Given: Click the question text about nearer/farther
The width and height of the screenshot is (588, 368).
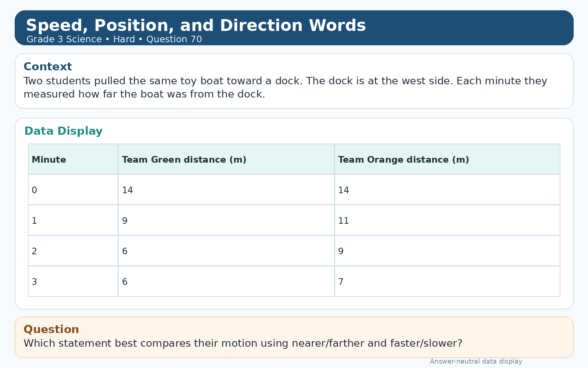Looking at the screenshot, I should coord(243,343).
